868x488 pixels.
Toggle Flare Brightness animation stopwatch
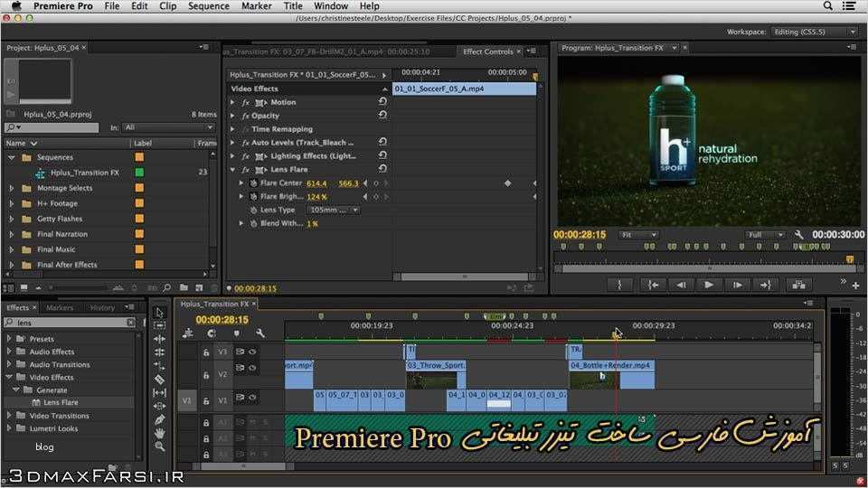(253, 196)
